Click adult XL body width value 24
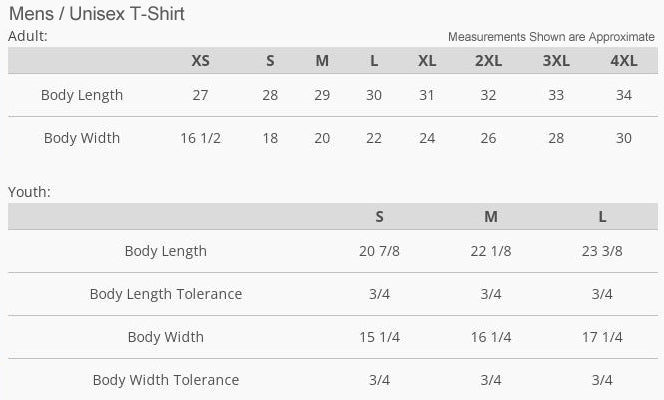 click(x=427, y=138)
